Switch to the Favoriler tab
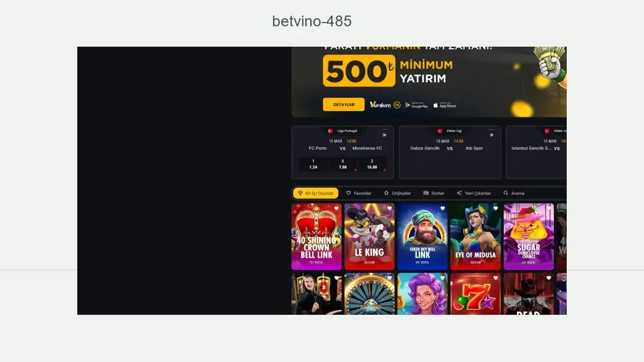This screenshot has width=644, height=362. pos(358,193)
